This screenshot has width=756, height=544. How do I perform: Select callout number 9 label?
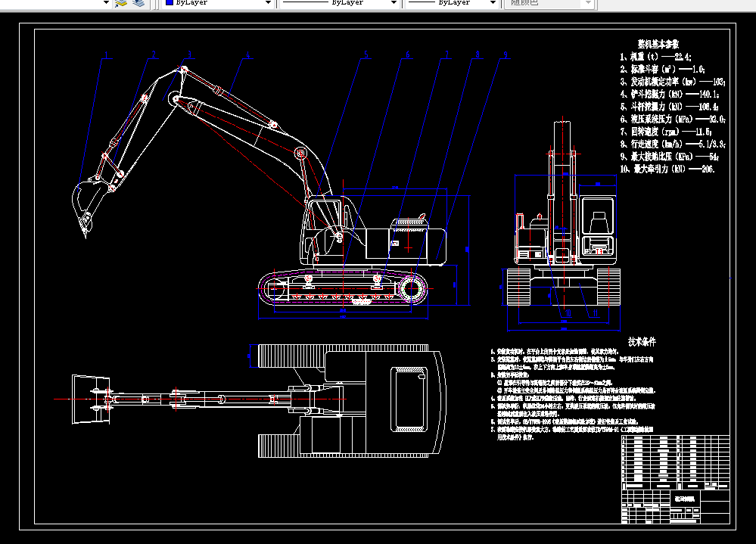pos(506,55)
